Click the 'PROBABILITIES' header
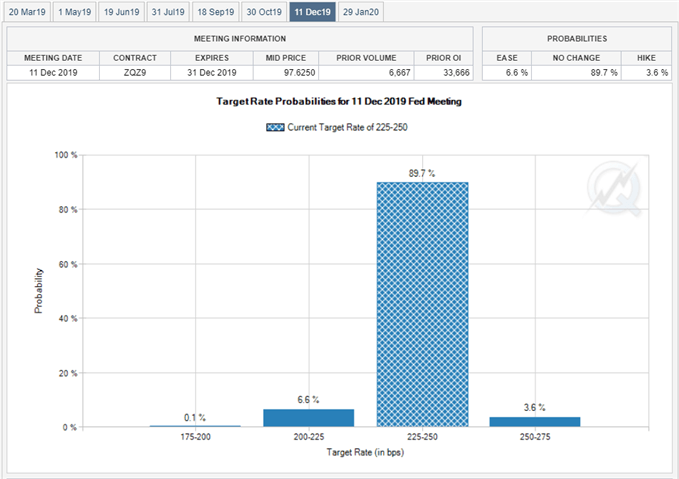 (x=577, y=39)
